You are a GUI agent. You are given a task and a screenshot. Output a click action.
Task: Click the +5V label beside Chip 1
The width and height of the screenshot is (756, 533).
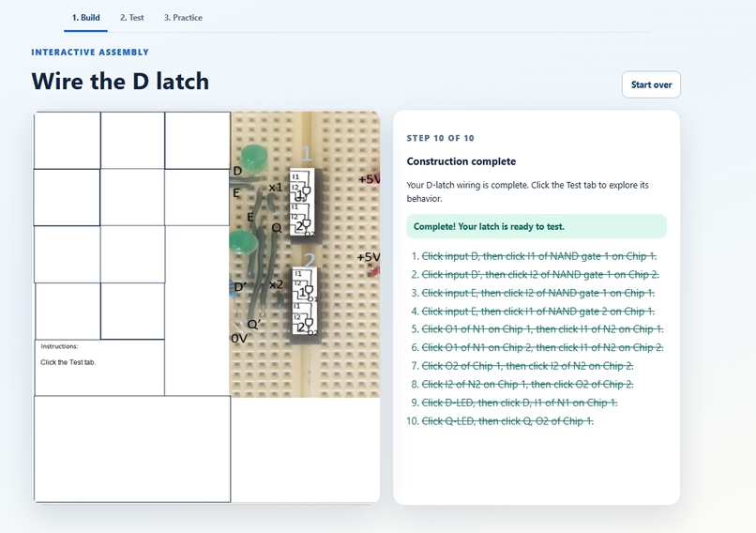click(x=369, y=179)
